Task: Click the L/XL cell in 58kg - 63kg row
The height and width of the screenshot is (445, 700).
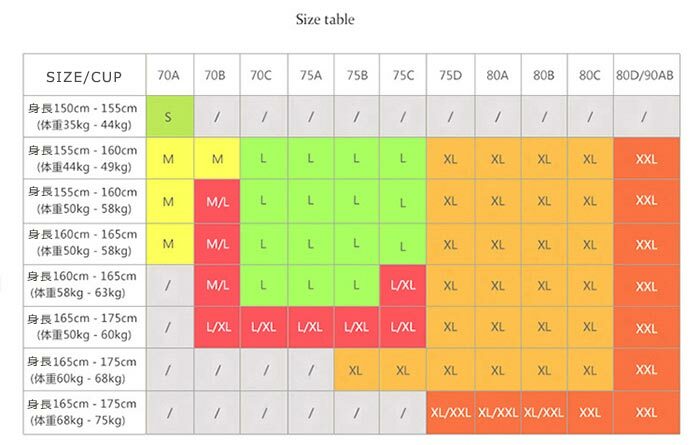Action: (x=403, y=285)
